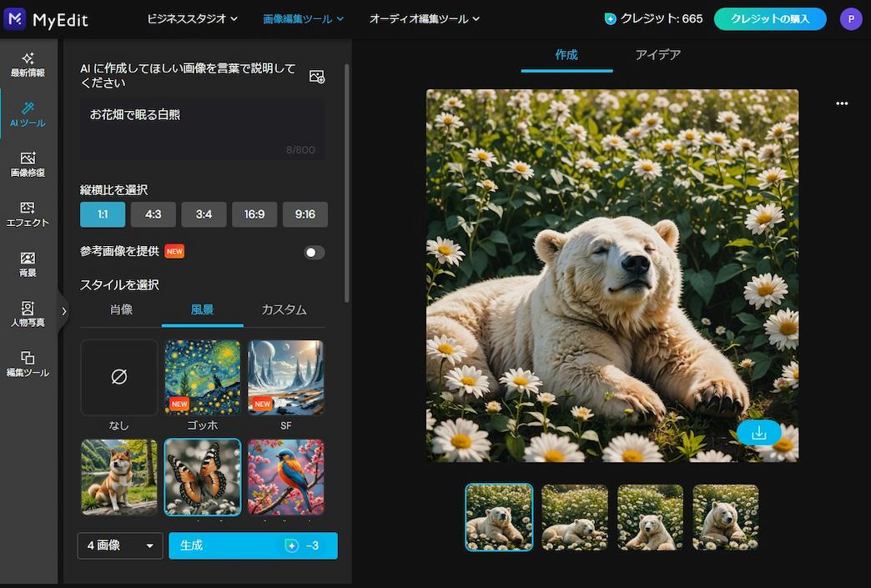The image size is (871, 588).
Task: Select the 9:16 aspect ratio
Action: (x=305, y=214)
